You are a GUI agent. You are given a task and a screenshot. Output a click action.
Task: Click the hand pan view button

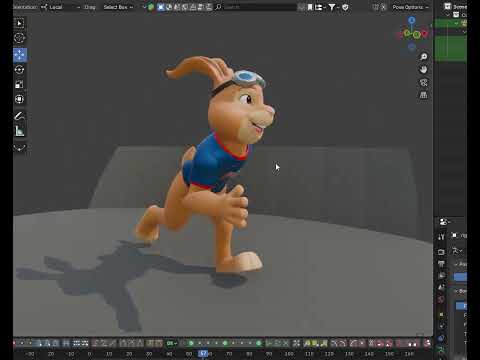pos(423,70)
